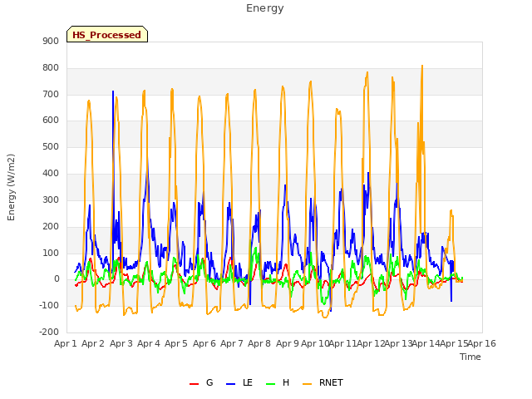Select the Apr 3 x-axis tick label

pyautogui.click(x=121, y=343)
